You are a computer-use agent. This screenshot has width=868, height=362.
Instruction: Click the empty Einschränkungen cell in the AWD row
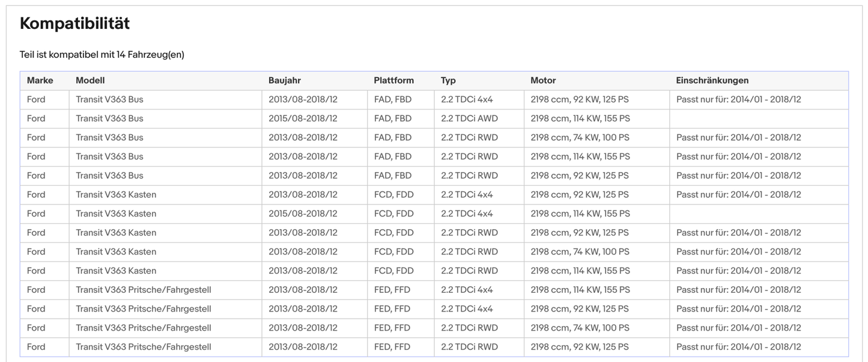[758, 118]
